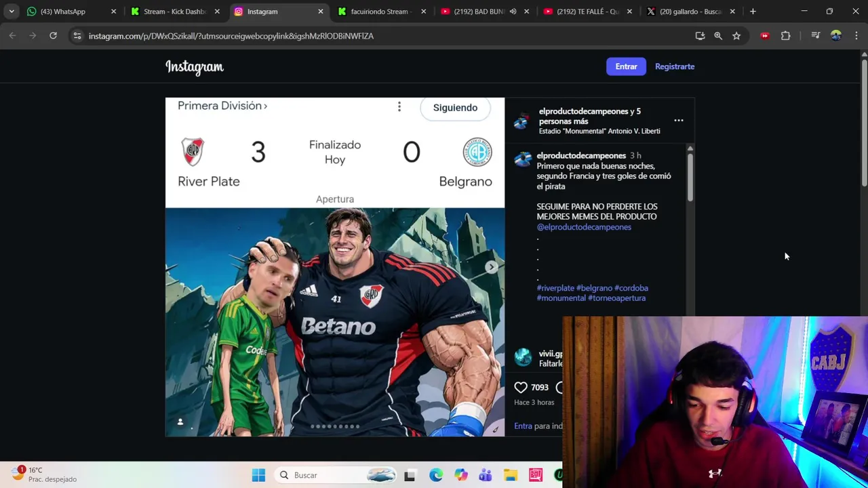Viewport: 868px width, 488px height.
Task: Launch Microsoft Edge from taskbar
Action: [x=435, y=475]
